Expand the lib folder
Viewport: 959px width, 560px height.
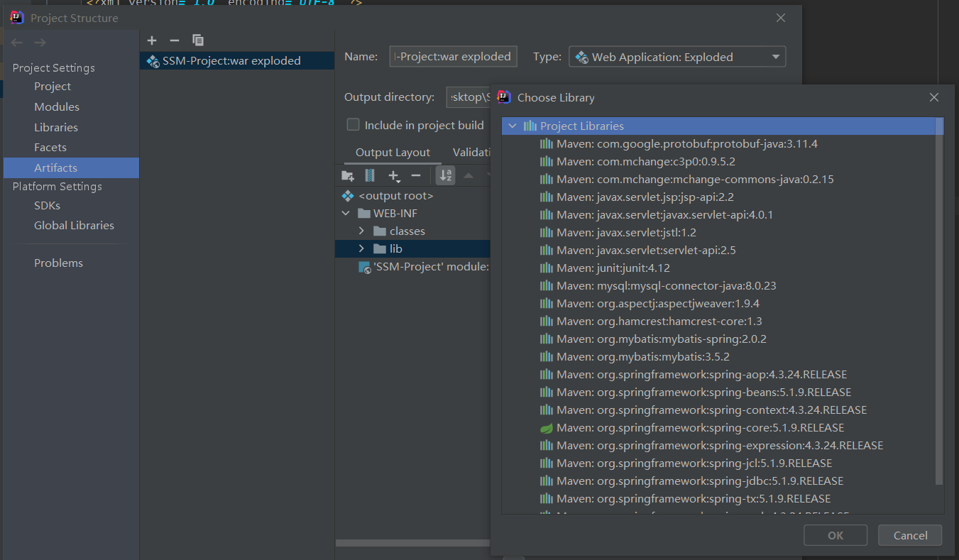click(x=361, y=249)
